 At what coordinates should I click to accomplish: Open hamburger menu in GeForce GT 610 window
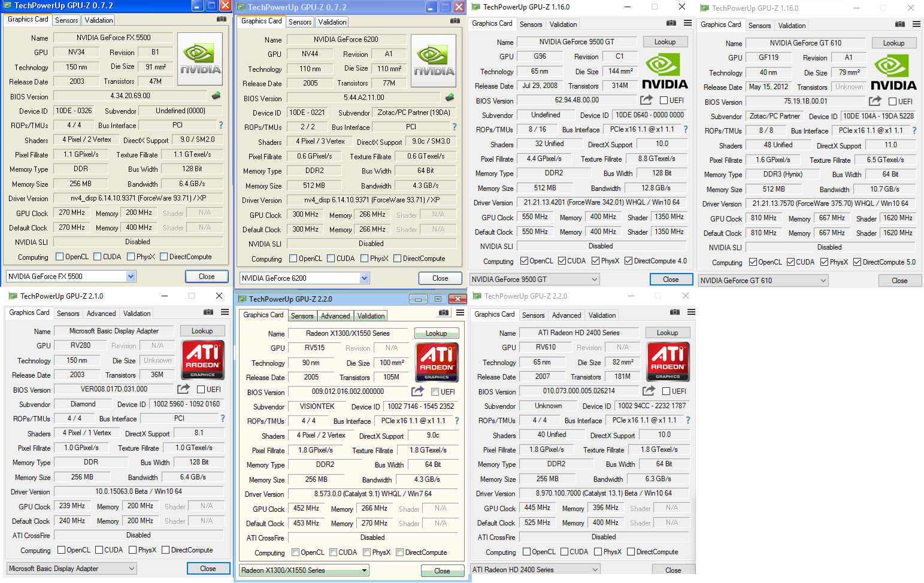pos(916,24)
